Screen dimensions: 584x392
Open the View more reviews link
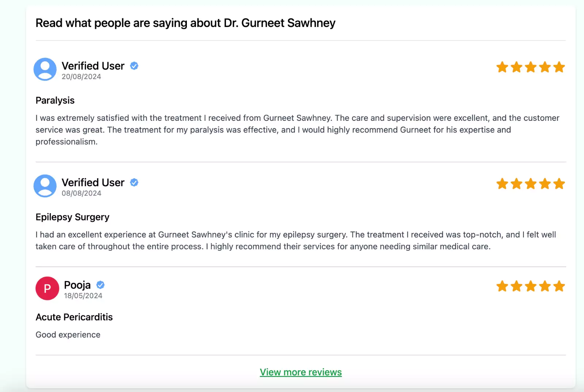(301, 372)
